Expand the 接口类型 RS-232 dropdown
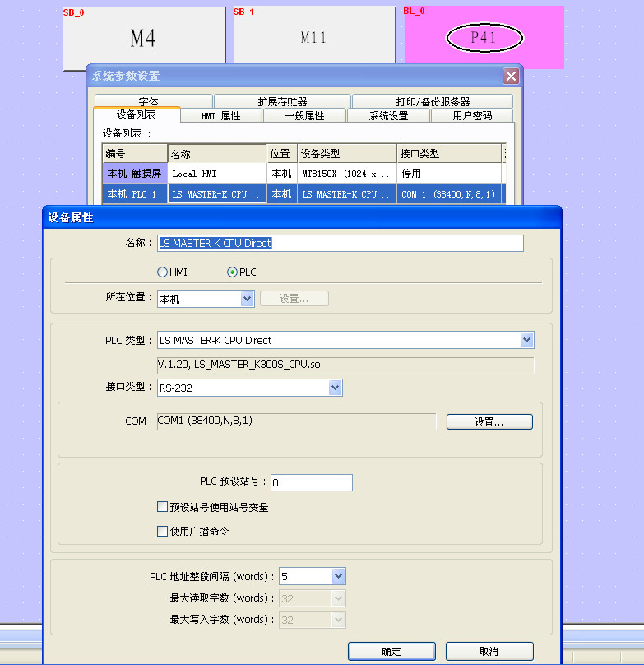The height and width of the screenshot is (665, 644). pos(335,388)
